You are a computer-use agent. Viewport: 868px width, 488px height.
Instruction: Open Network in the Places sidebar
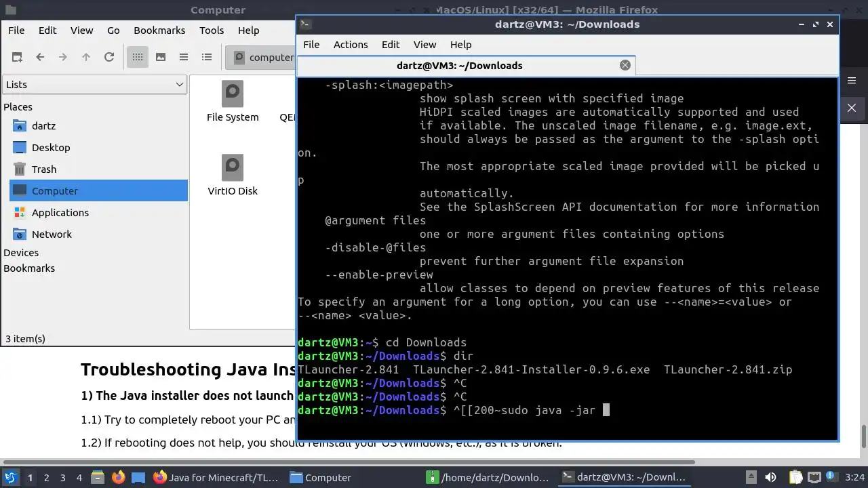[x=52, y=235]
